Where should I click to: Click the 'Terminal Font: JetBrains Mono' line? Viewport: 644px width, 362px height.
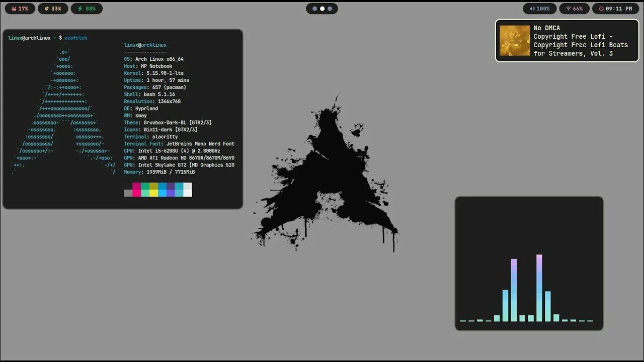click(179, 143)
